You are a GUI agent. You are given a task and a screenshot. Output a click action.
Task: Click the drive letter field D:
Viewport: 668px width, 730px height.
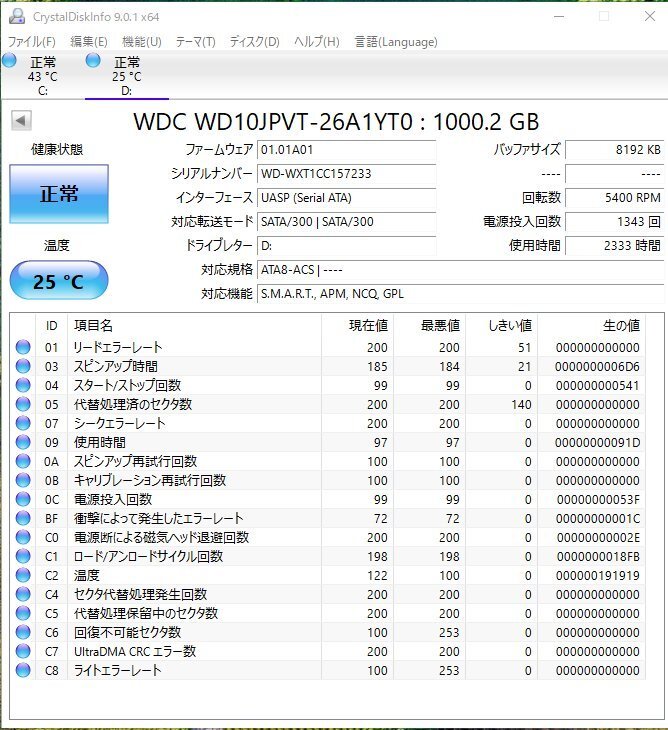(346, 245)
